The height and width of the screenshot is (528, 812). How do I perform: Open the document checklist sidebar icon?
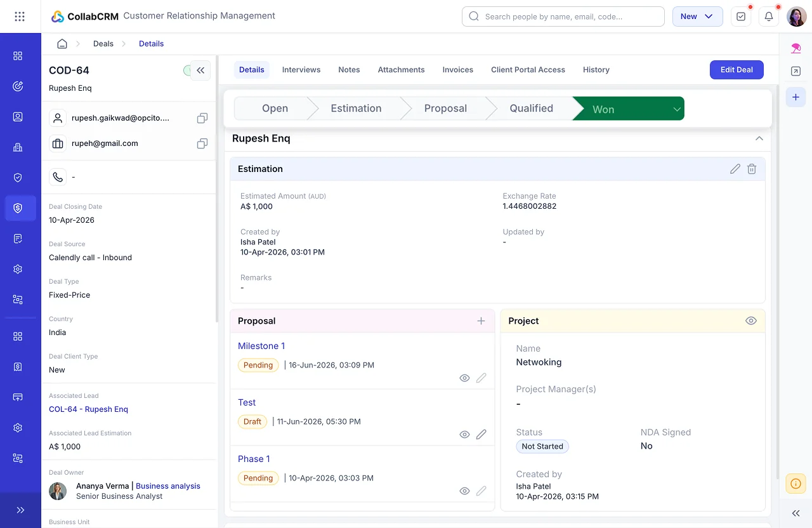tap(18, 239)
